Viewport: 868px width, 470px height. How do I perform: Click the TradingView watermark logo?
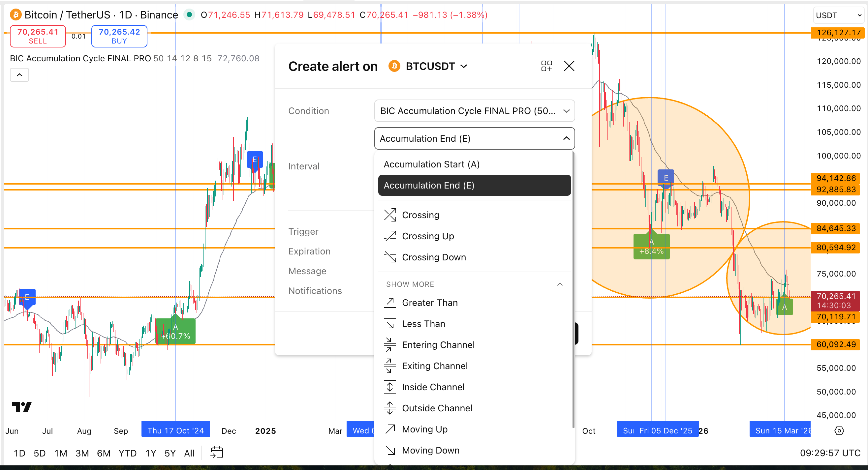[x=21, y=407]
